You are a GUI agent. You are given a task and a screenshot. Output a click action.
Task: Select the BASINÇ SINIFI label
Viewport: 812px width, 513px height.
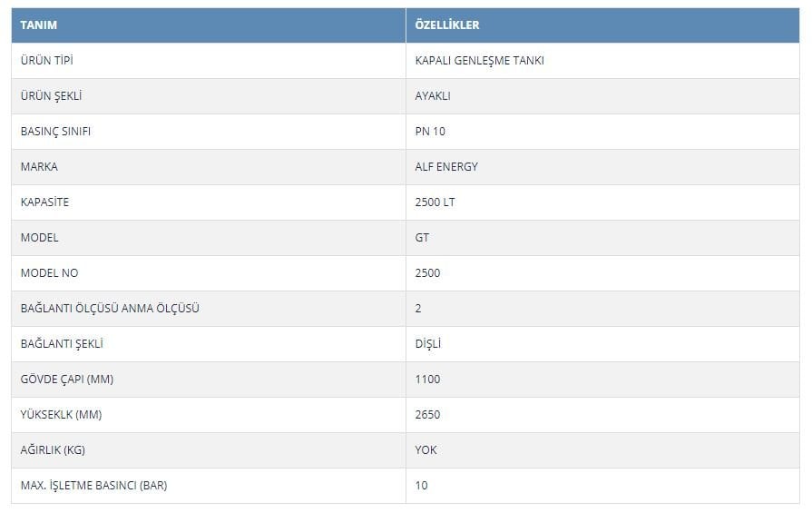coord(55,132)
